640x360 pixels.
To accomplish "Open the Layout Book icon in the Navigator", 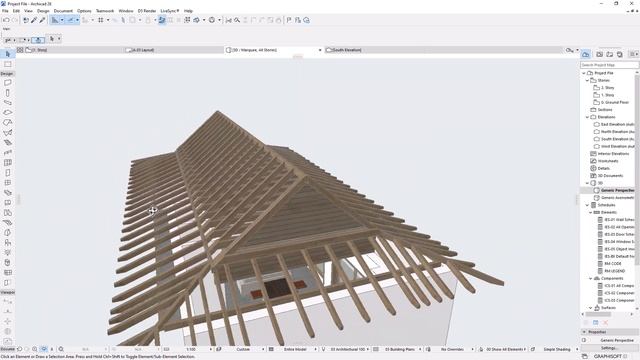I will (609, 54).
